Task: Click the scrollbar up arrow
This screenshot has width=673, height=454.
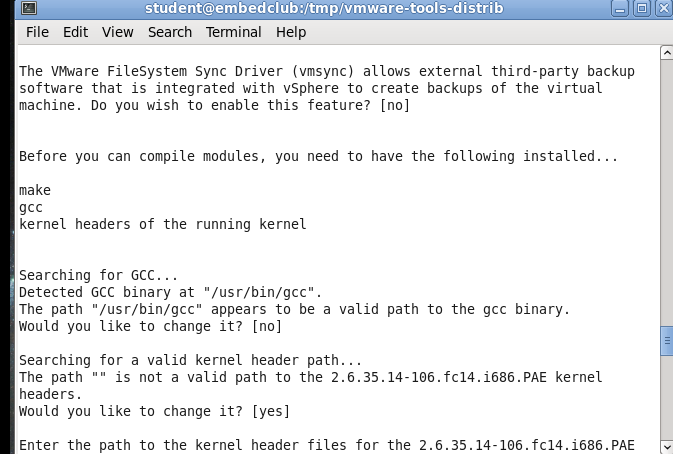Action: click(667, 53)
